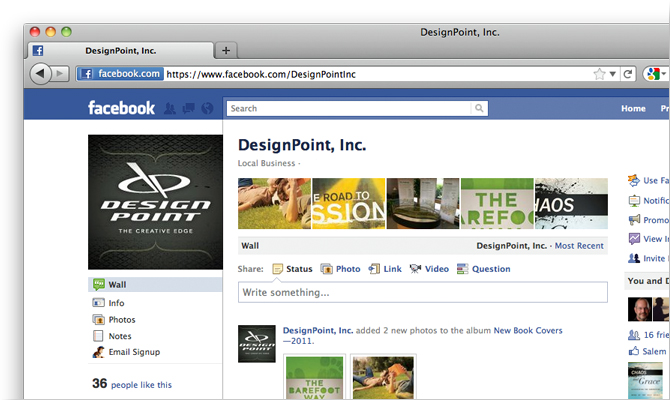Click the Notifications icon in right column
The image size is (670, 400).
pyautogui.click(x=634, y=200)
